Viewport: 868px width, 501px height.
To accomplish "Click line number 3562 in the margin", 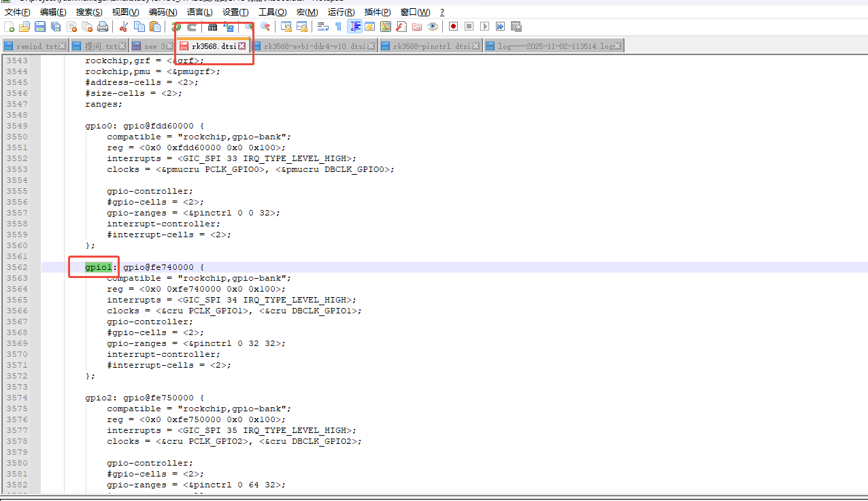I will tap(17, 267).
